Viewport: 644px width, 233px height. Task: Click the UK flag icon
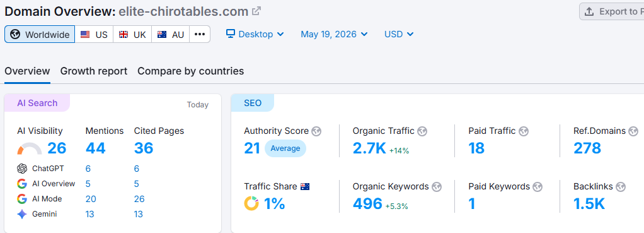(124, 35)
